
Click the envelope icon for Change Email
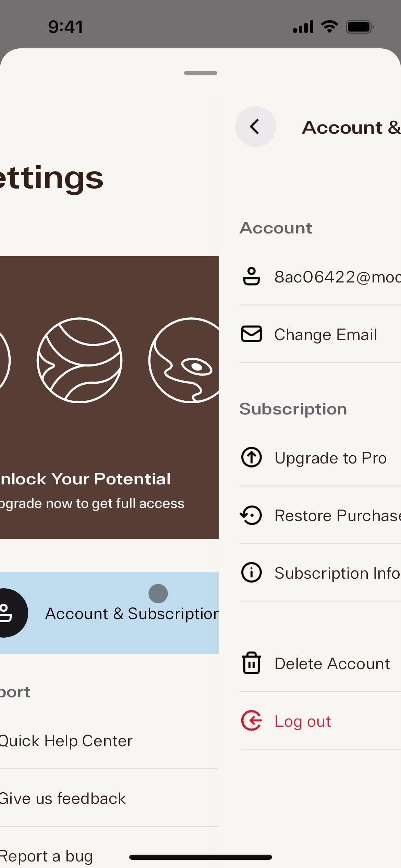tap(251, 334)
